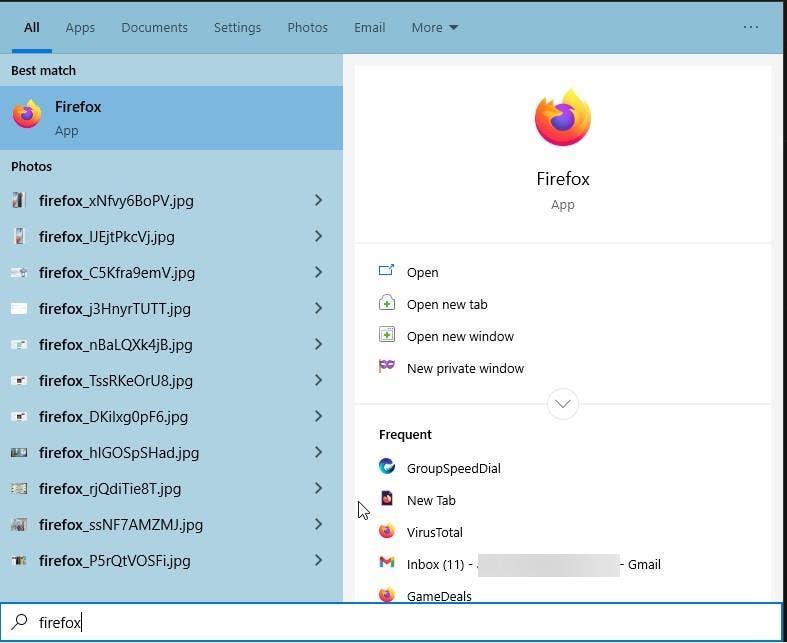The image size is (787, 643).
Task: Click Open in the Firefox actions list
Action: 422,272
